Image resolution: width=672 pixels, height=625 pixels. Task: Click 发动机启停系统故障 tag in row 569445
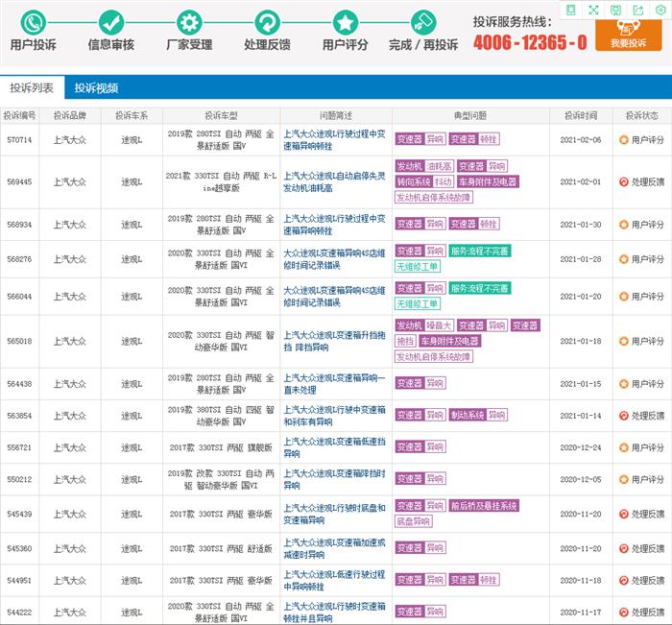click(x=434, y=197)
